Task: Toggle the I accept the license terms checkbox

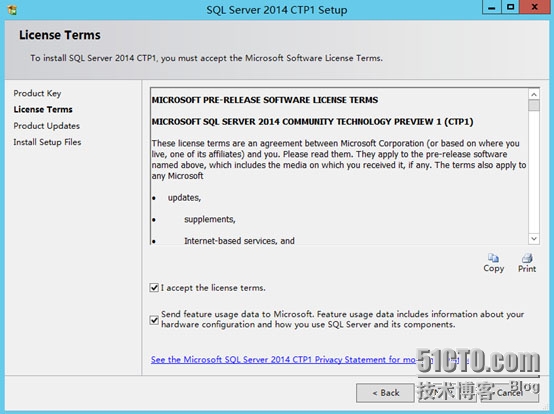Action: [x=154, y=288]
